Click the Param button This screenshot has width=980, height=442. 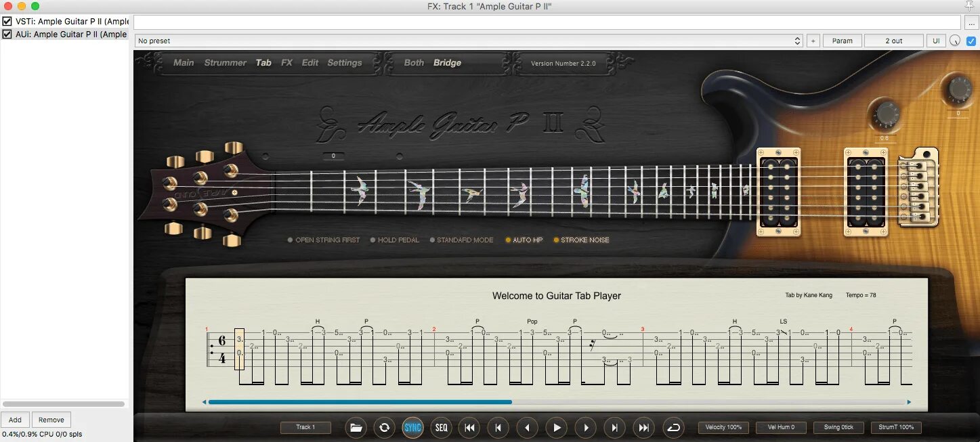843,41
